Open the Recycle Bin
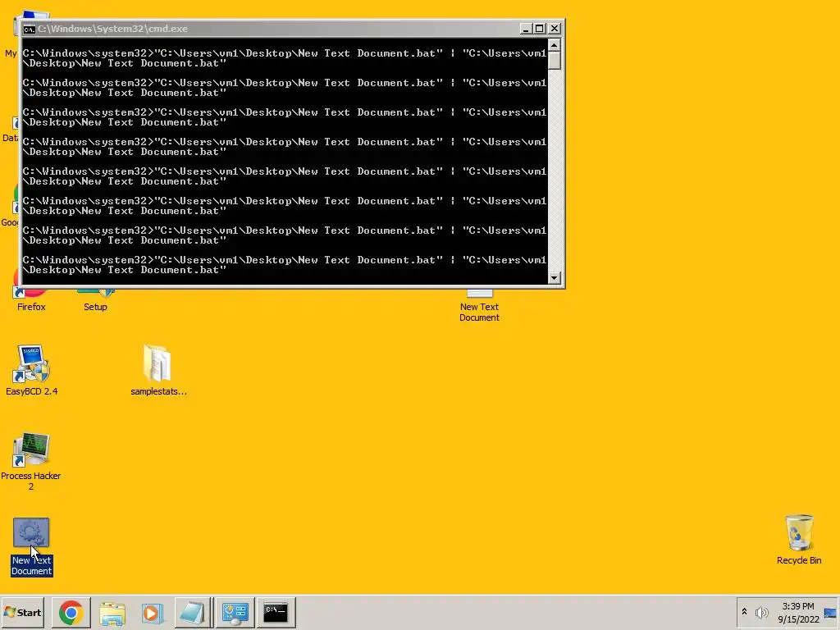 tap(799, 540)
